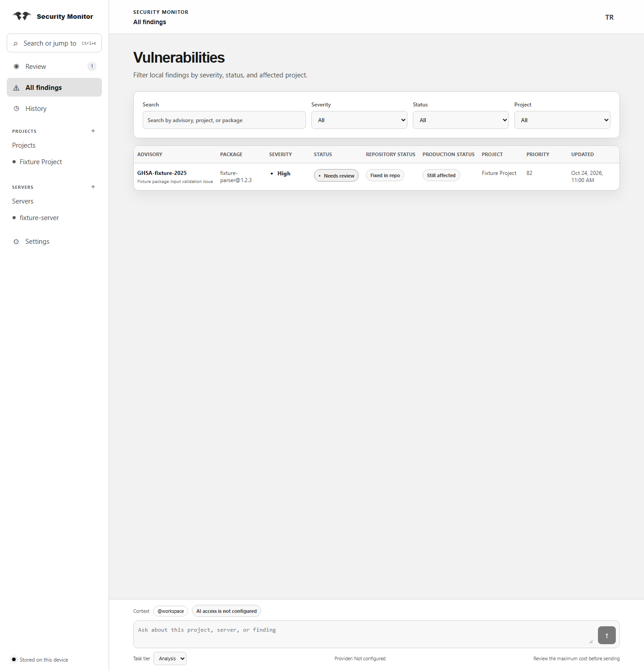644x671 pixels.
Task: Open Fixture Project in sidebar
Action: [41, 162]
